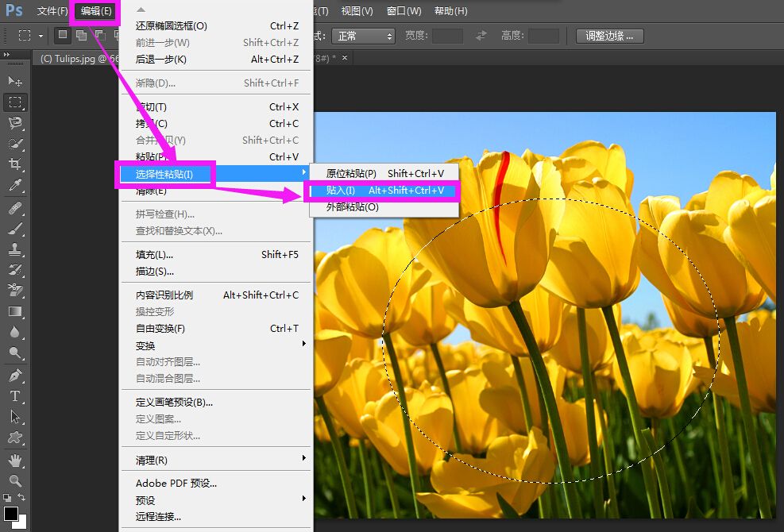784x532 pixels.
Task: Select the Clone Stamp tool
Action: tap(15, 249)
